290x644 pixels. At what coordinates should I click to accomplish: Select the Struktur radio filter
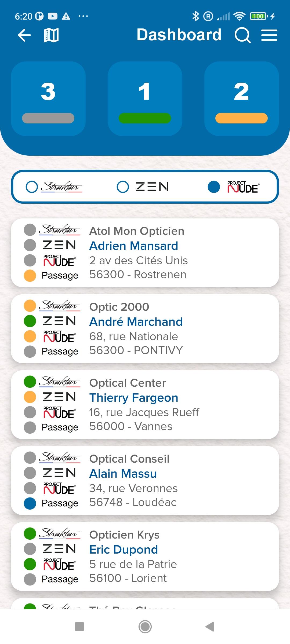(32, 187)
